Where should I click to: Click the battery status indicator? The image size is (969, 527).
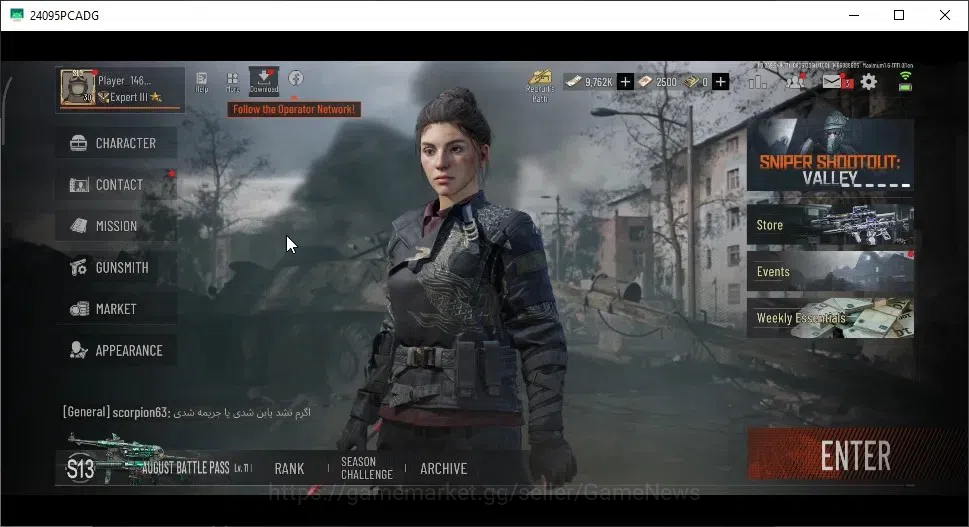(x=905, y=87)
